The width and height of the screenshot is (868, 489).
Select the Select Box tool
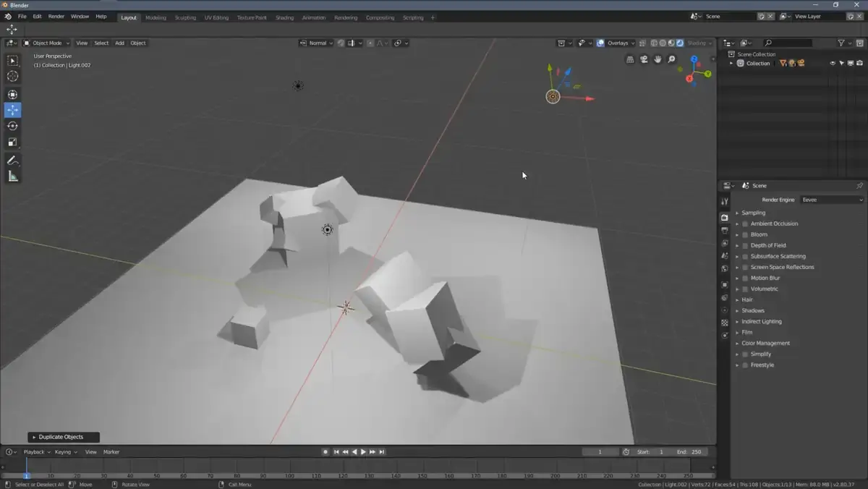[12, 61]
